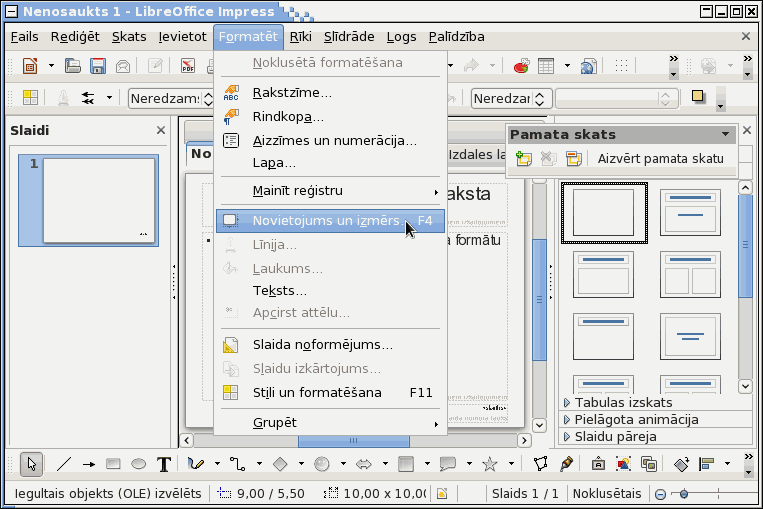This screenshot has height=509, width=763.
Task: Select the Ellipse tool
Action: coord(139,464)
